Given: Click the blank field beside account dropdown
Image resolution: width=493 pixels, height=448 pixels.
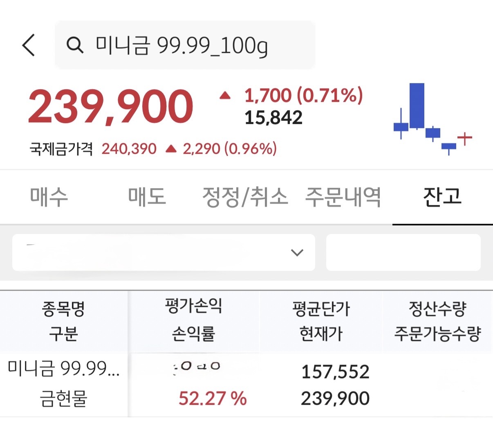Looking at the screenshot, I should pyautogui.click(x=403, y=252).
